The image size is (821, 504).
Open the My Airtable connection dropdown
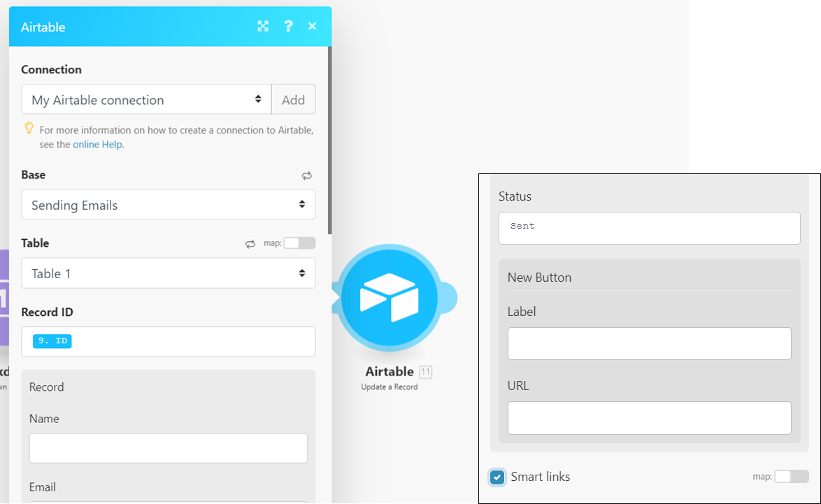click(x=147, y=99)
